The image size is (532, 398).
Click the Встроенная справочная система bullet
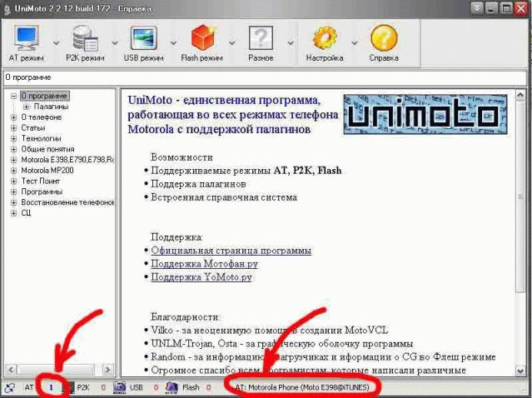point(224,197)
